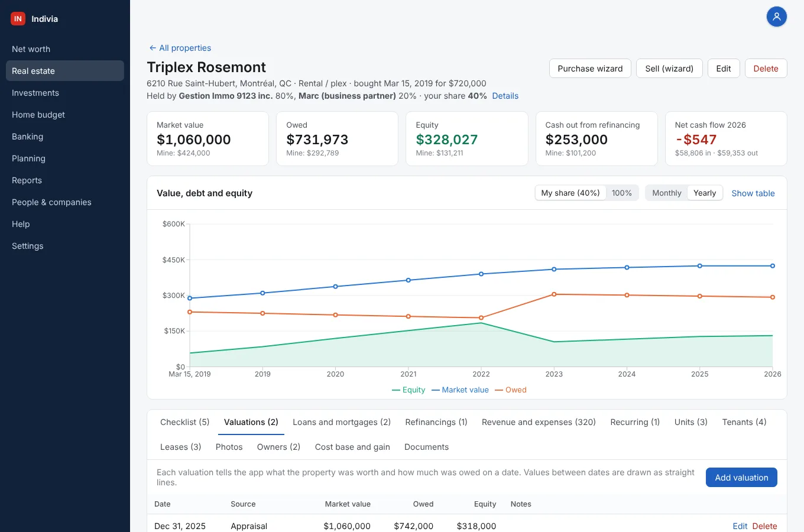Launch the Sell (wizard) button
The height and width of the screenshot is (532, 804).
669,69
